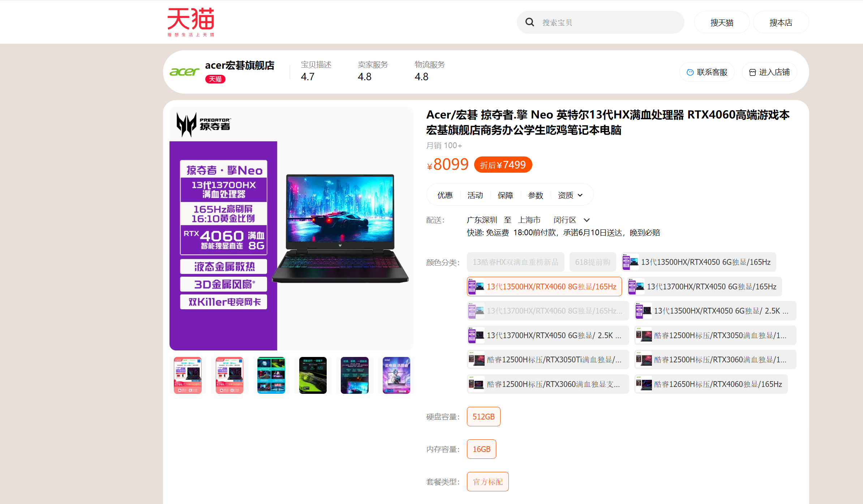The height and width of the screenshot is (504, 863).
Task: Click the 闵行区 district selector
Action: 564,220
